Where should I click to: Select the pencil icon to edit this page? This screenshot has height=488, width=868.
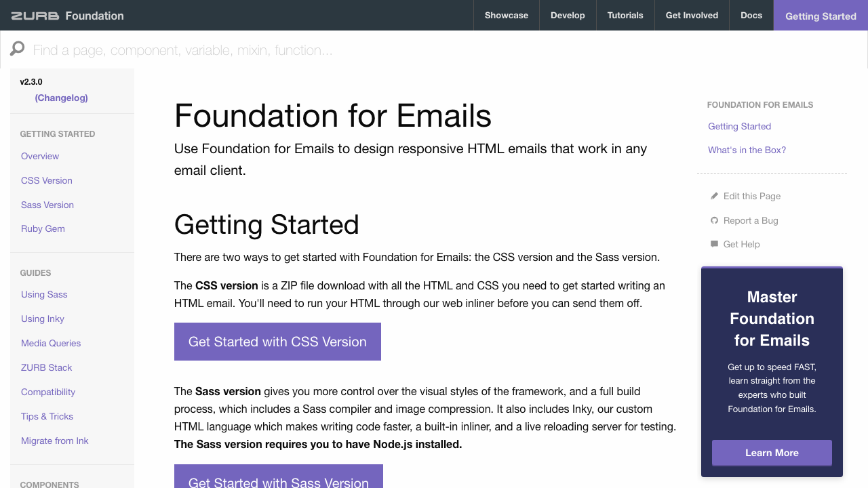pyautogui.click(x=714, y=196)
